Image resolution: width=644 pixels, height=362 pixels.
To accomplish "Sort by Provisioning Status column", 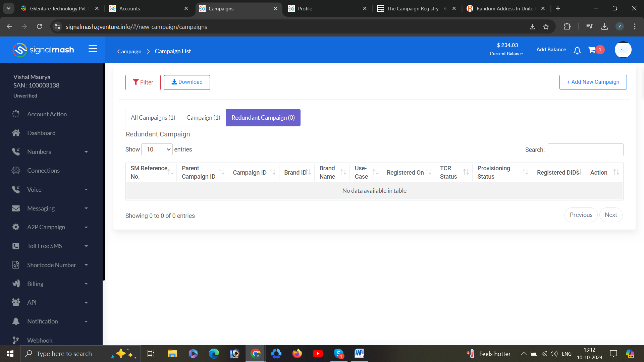I will click(502, 172).
